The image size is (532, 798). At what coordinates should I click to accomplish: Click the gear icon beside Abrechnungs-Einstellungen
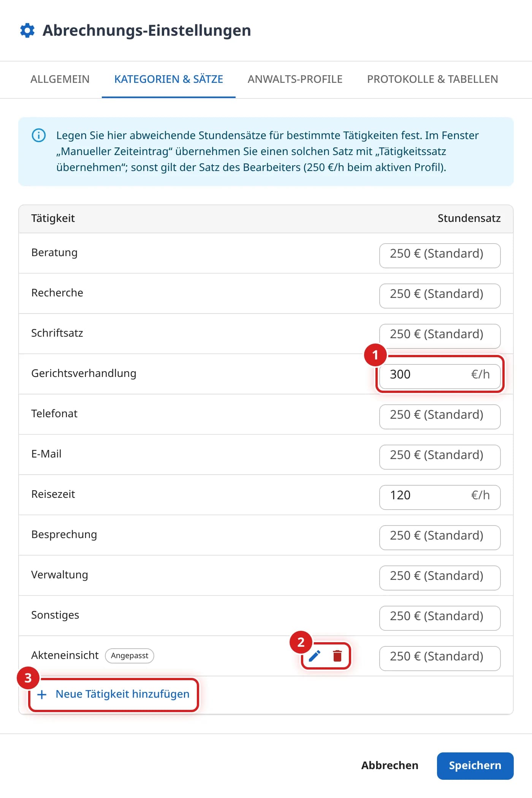coord(27,30)
